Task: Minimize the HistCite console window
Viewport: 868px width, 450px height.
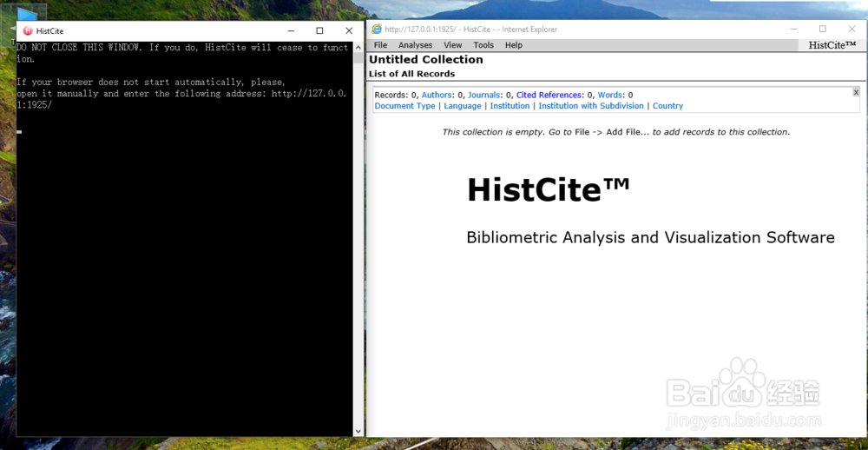Action: (x=291, y=31)
